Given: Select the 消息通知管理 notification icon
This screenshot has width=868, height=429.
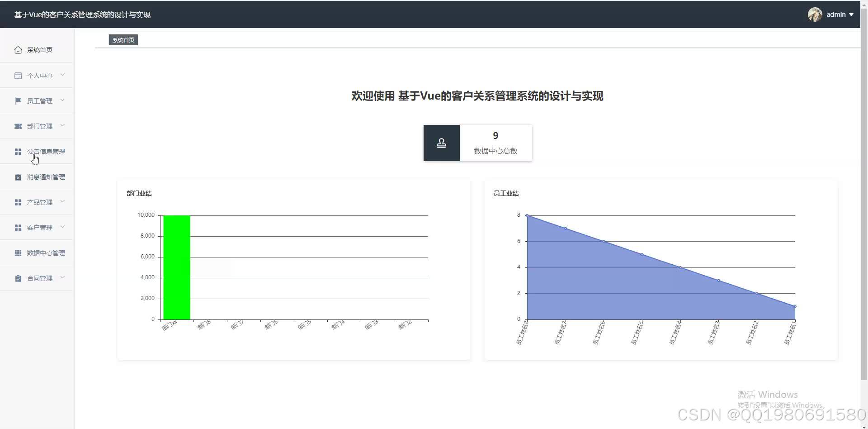Looking at the screenshot, I should point(18,176).
